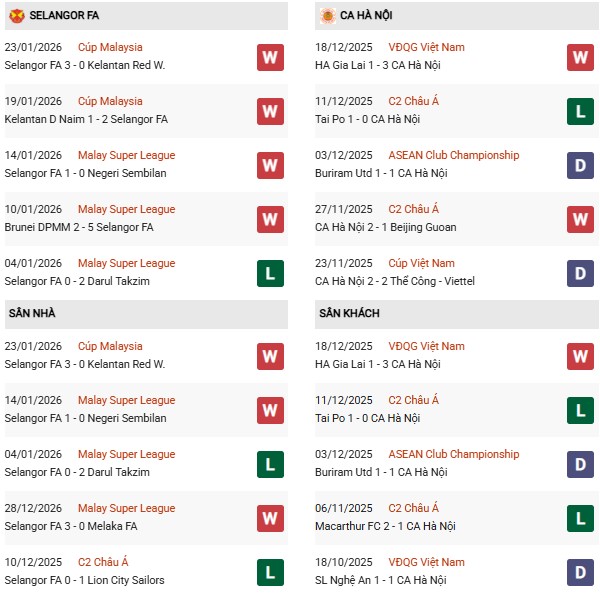600x594 pixels.
Task: Click W badge for Selangor FA 3-0 Kelantan Red W.
Action: 269,57
